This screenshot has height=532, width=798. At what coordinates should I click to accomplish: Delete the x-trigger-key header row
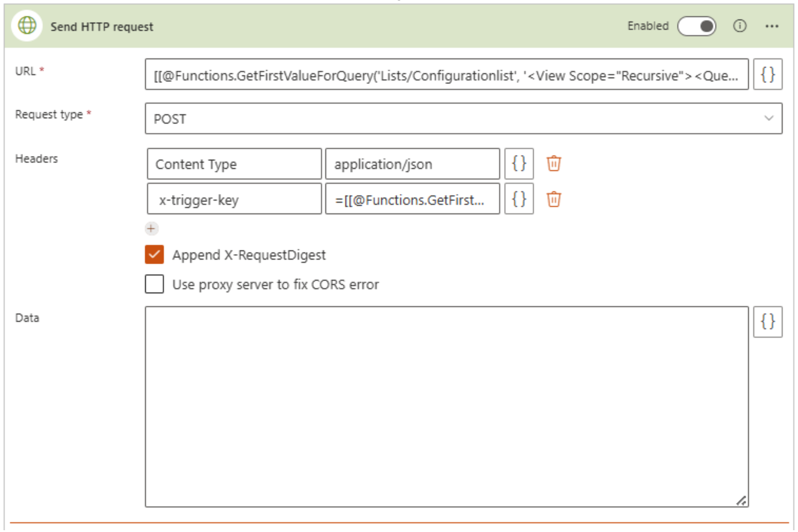pos(554,199)
